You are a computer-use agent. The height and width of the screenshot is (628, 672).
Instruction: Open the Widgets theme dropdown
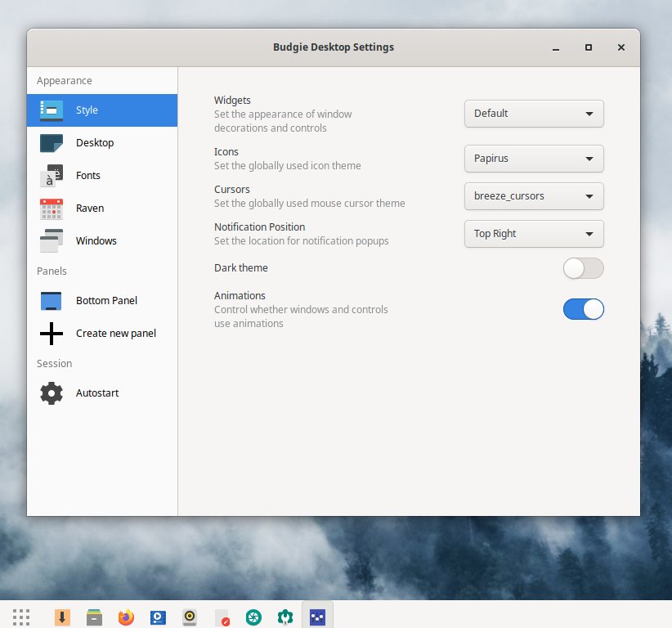pos(533,114)
